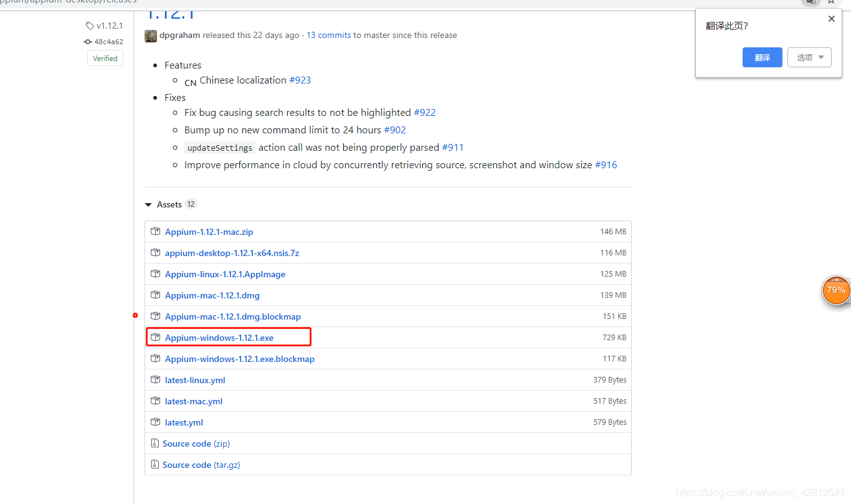Viewport: 851px width, 504px height.
Task: Click package icon beside latest-mac.yml
Action: pyautogui.click(x=156, y=401)
